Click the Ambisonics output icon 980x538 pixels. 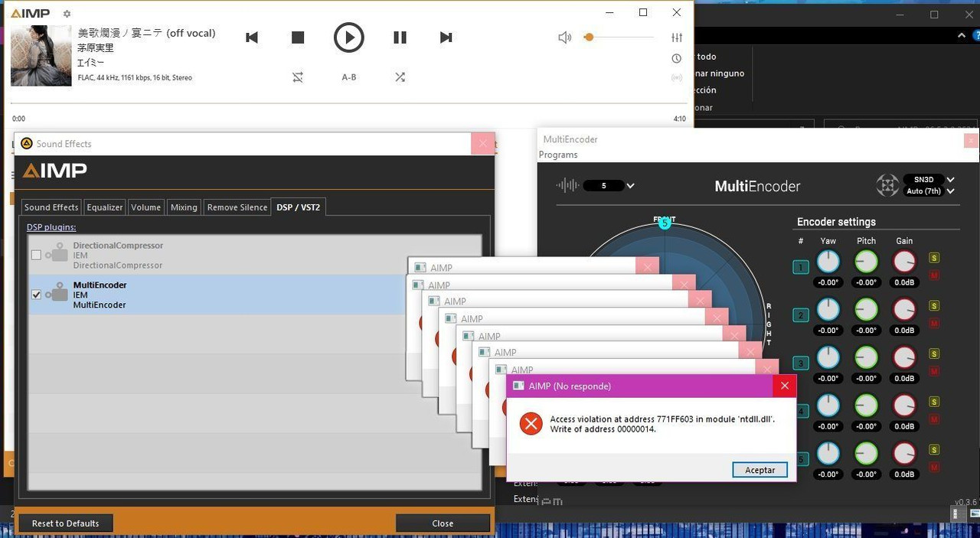point(887,185)
